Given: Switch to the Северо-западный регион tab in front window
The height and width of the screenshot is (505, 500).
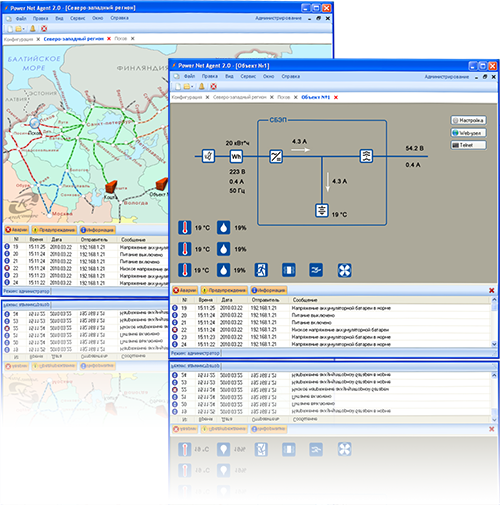Looking at the screenshot, I should (240, 97).
